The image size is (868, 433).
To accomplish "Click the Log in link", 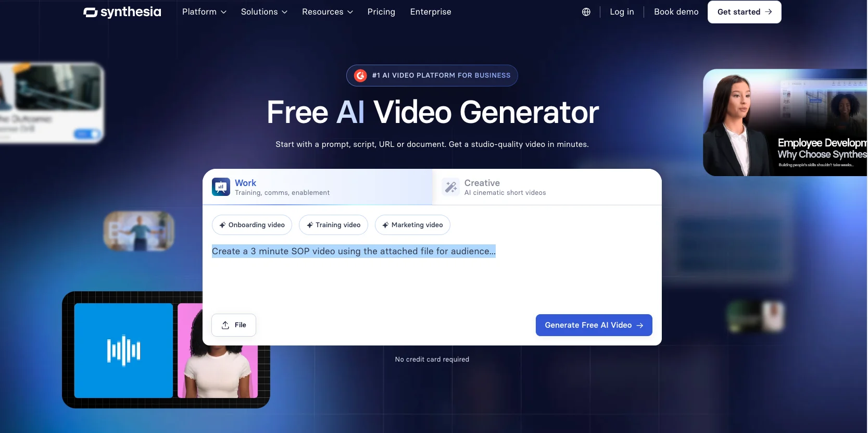I will click(x=622, y=12).
